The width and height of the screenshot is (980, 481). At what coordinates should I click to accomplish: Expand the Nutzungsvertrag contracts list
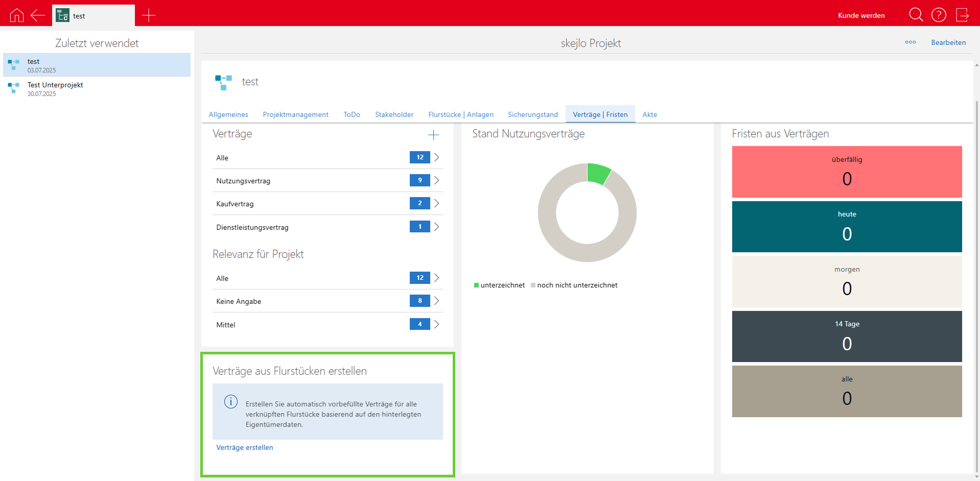point(436,180)
